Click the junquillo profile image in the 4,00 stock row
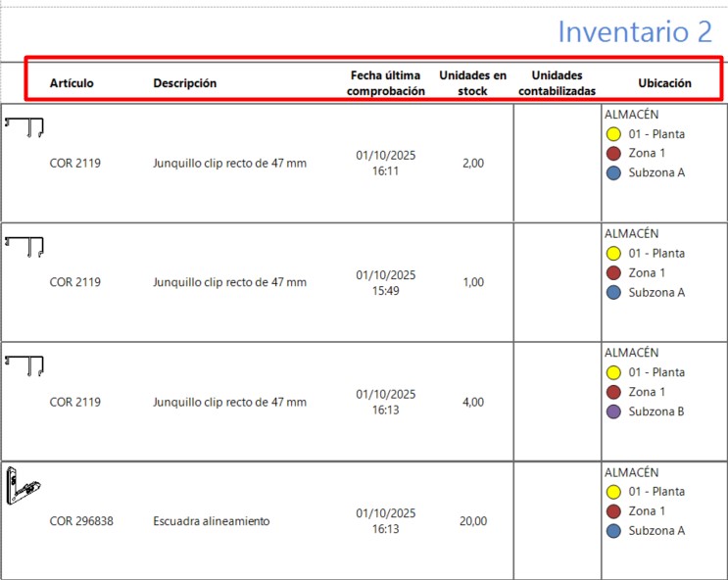 pyautogui.click(x=24, y=365)
